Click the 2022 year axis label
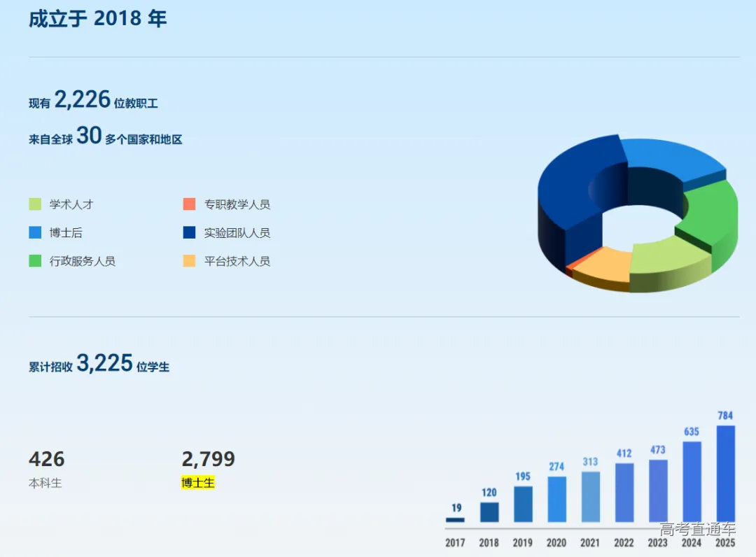This screenshot has height=557, width=756. (624, 543)
